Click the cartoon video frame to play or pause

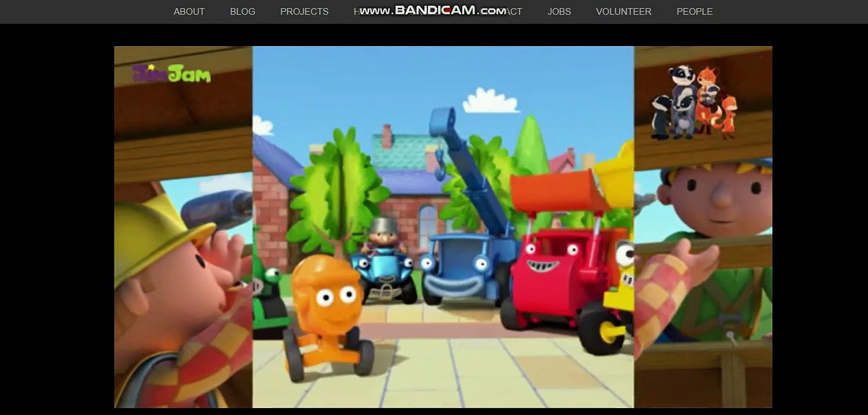[443, 227]
